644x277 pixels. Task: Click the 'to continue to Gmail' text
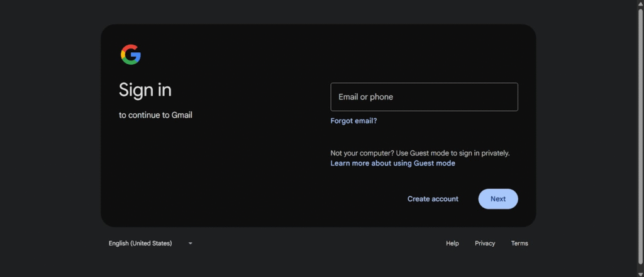click(156, 115)
